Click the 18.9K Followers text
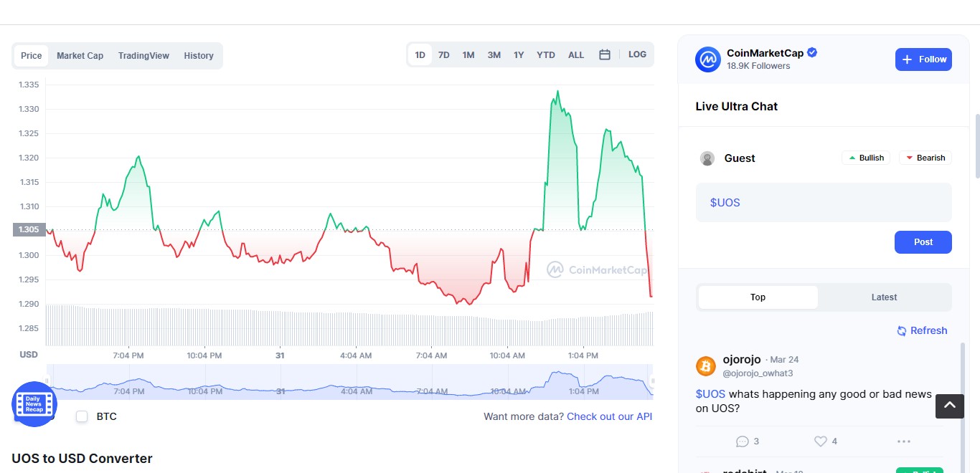This screenshot has width=980, height=473. (758, 66)
